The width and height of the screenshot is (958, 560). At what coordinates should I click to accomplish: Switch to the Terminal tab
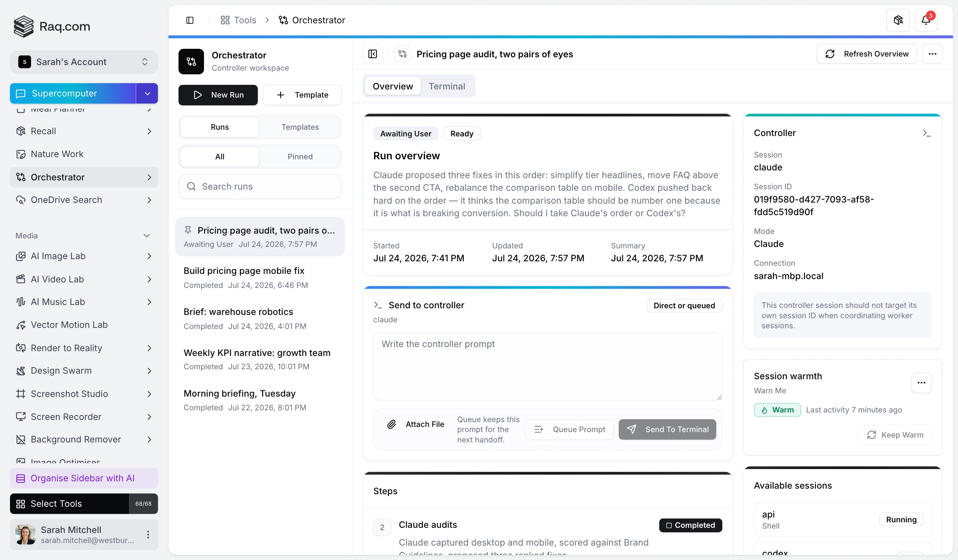pyautogui.click(x=447, y=86)
